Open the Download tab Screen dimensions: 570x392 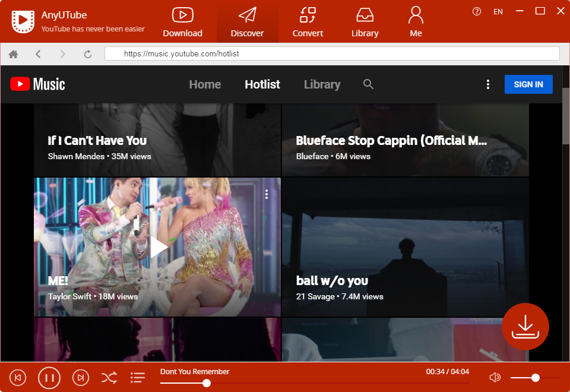coord(182,22)
